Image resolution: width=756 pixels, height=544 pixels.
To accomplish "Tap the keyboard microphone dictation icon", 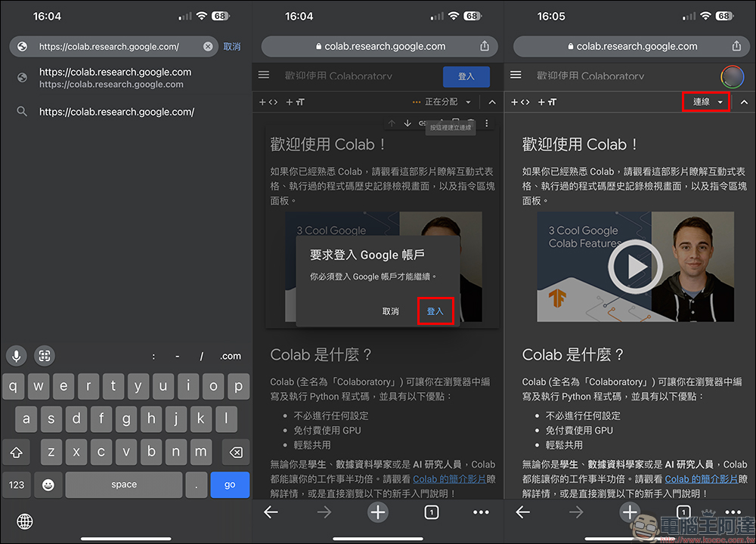I will tap(17, 356).
